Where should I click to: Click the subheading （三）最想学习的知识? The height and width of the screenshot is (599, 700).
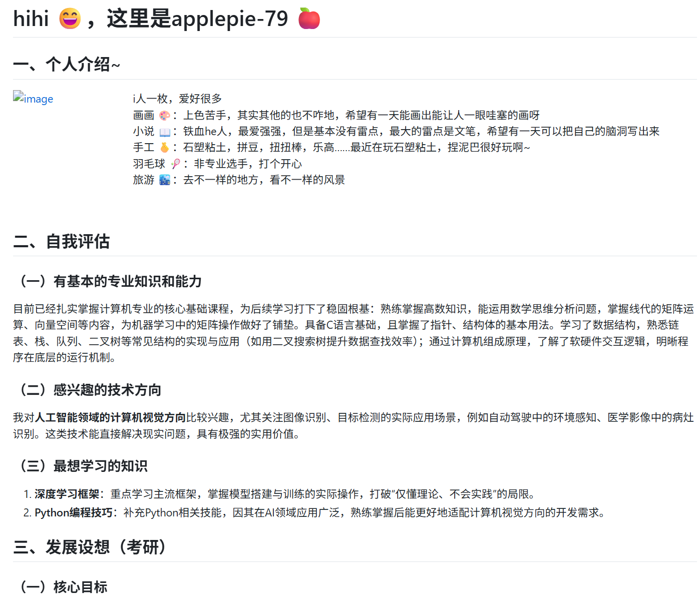coord(84,466)
